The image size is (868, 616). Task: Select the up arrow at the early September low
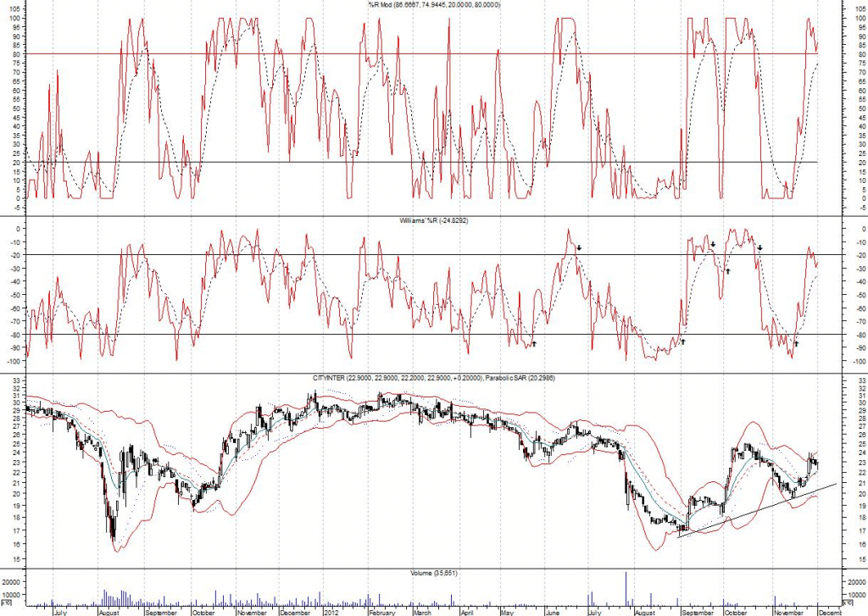pyautogui.click(x=682, y=341)
